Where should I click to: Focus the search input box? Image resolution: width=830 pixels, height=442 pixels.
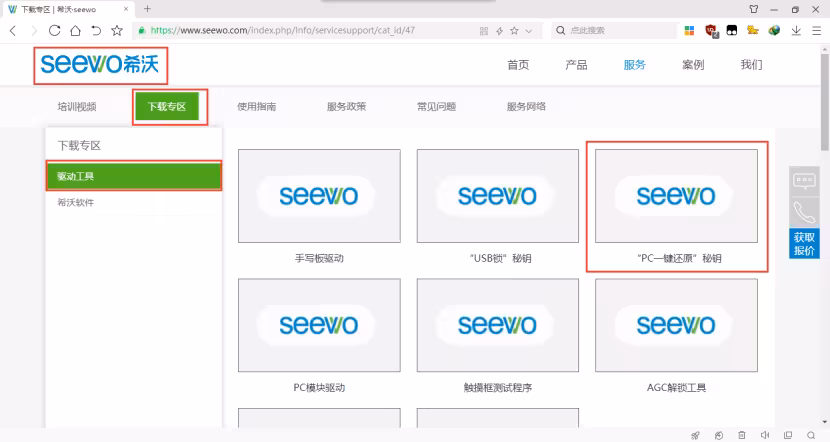(x=621, y=31)
